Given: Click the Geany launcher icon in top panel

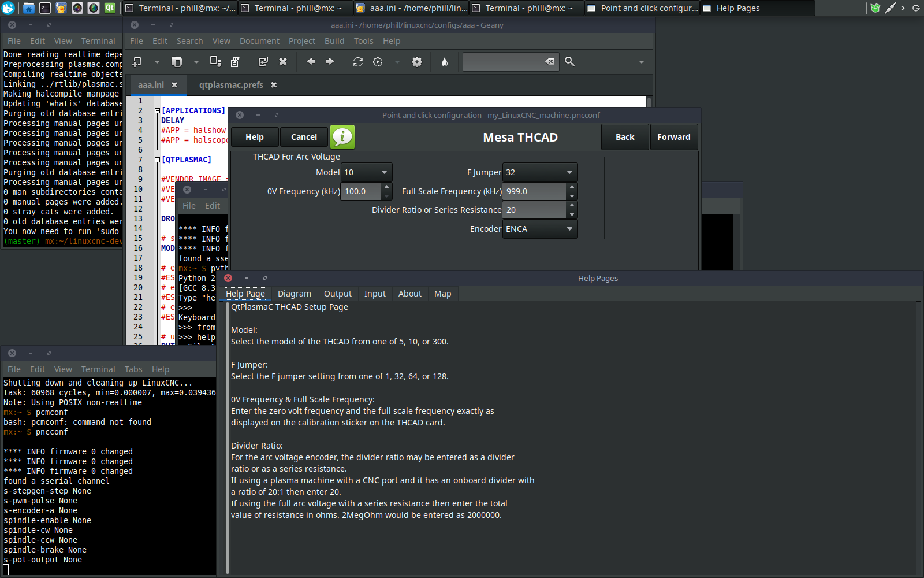Looking at the screenshot, I should (x=61, y=8).
